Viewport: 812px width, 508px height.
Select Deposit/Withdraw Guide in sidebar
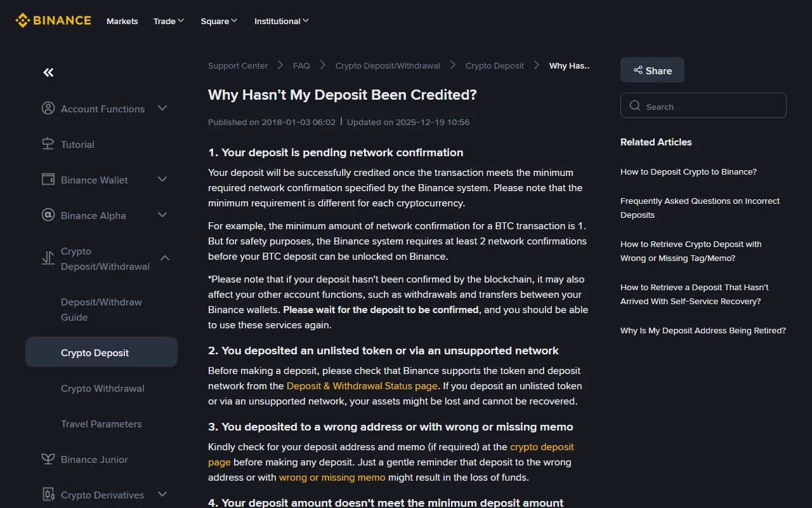(101, 309)
